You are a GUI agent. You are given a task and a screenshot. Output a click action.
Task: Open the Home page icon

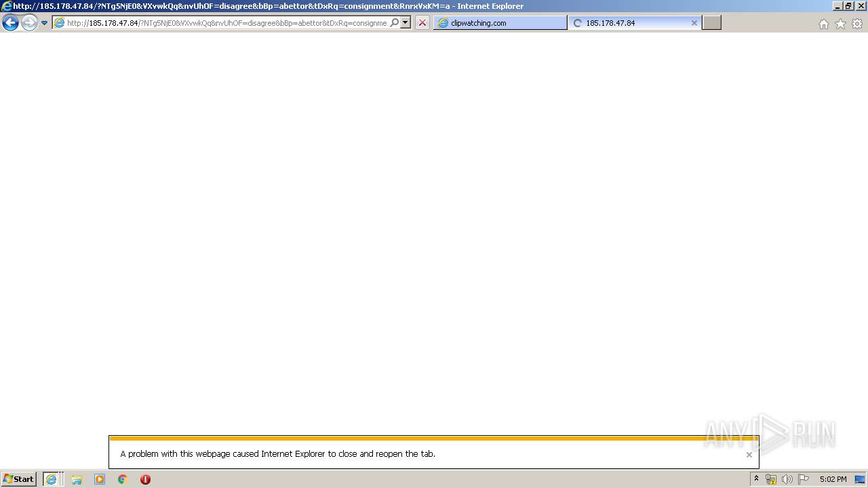click(823, 24)
